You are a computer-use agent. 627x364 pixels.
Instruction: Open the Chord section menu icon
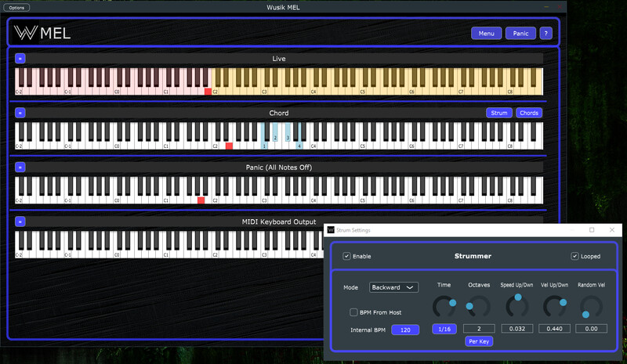(x=20, y=113)
